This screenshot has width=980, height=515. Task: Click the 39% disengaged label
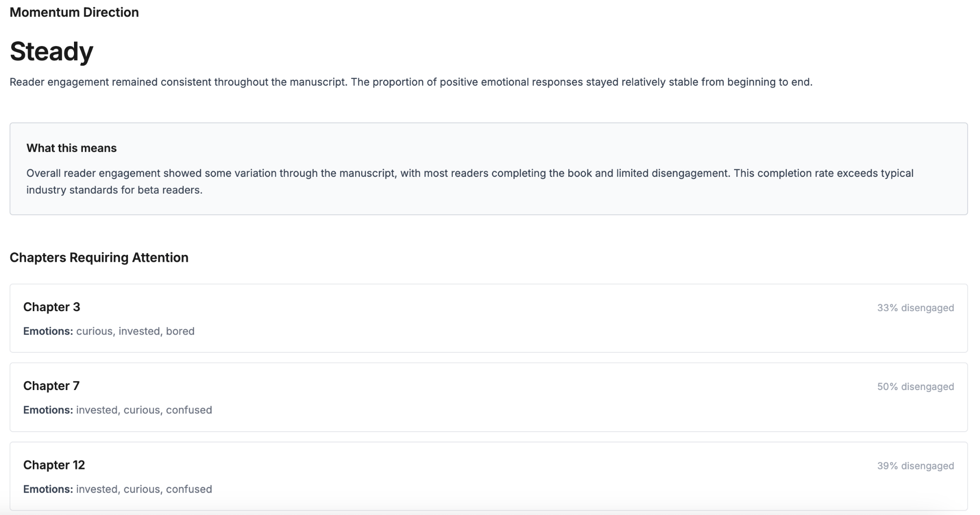pos(915,466)
